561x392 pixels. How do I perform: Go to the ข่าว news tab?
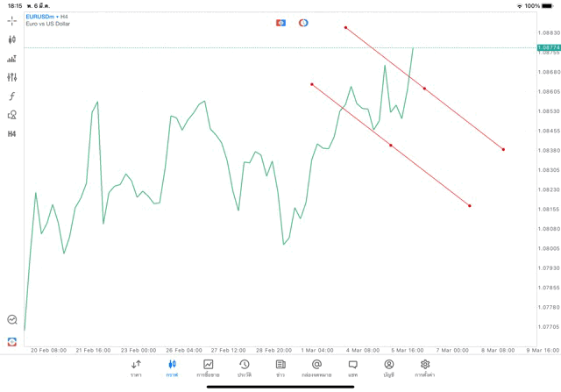click(280, 368)
